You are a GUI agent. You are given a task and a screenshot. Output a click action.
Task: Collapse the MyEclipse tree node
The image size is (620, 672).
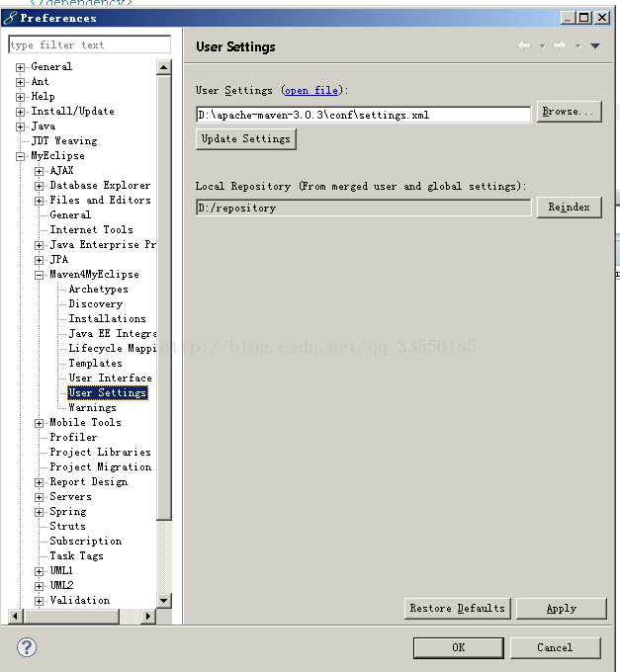[20, 156]
